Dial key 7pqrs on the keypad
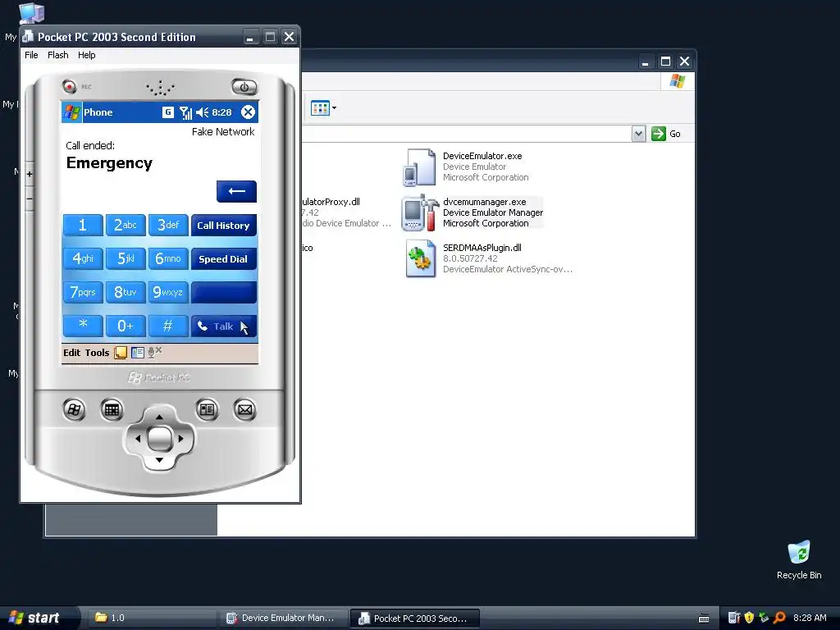Viewport: 840px width, 630px height. 83,292
